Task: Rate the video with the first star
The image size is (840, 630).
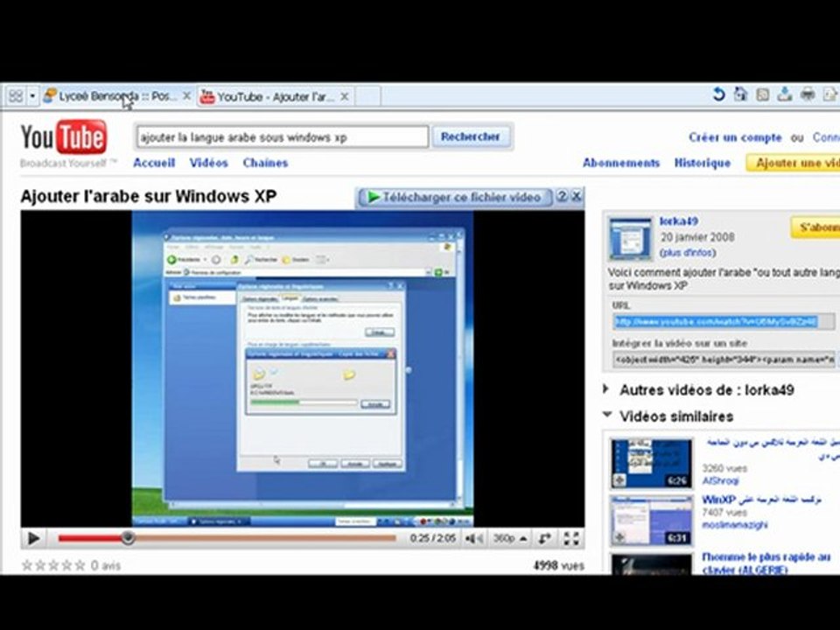Action: [x=27, y=566]
